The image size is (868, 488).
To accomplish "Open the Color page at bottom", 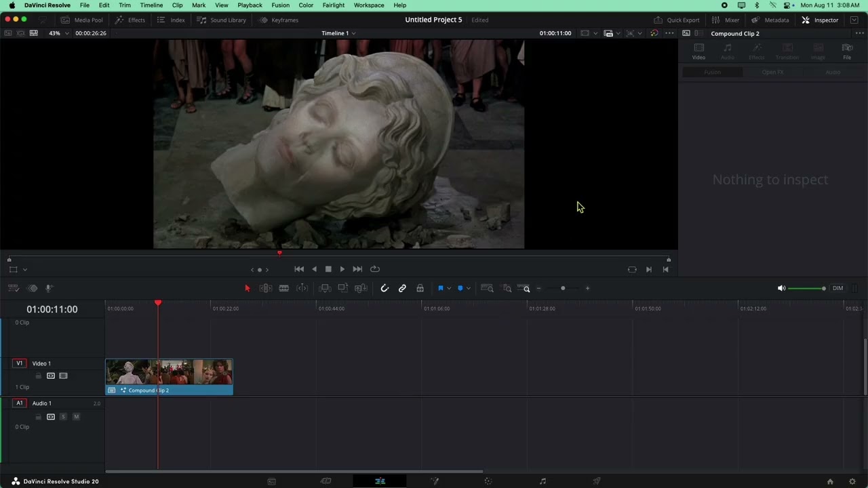I will (x=488, y=481).
